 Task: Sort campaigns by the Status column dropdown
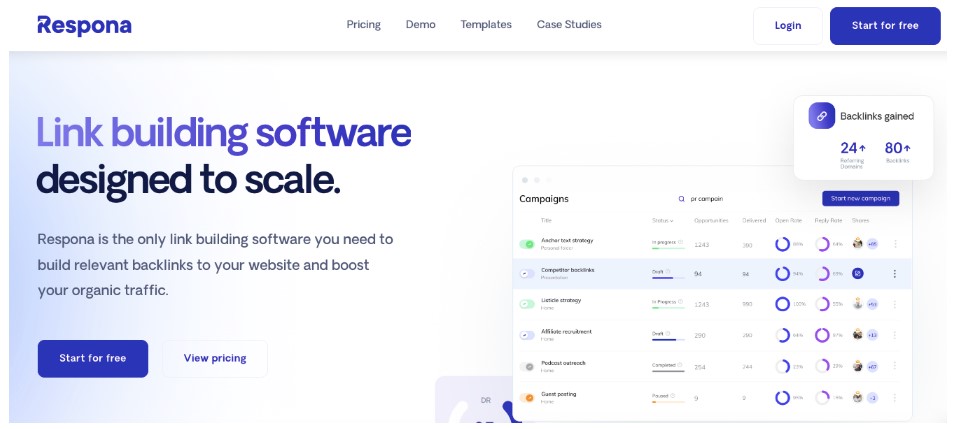coord(663,221)
